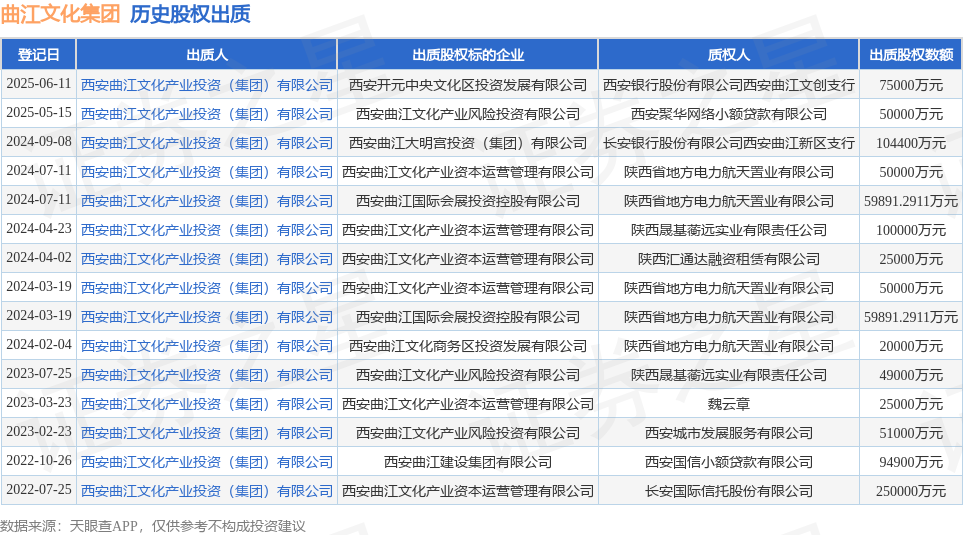Select the date cell 2022-10-26
Screen dimensions: 963x535
(x=39, y=461)
